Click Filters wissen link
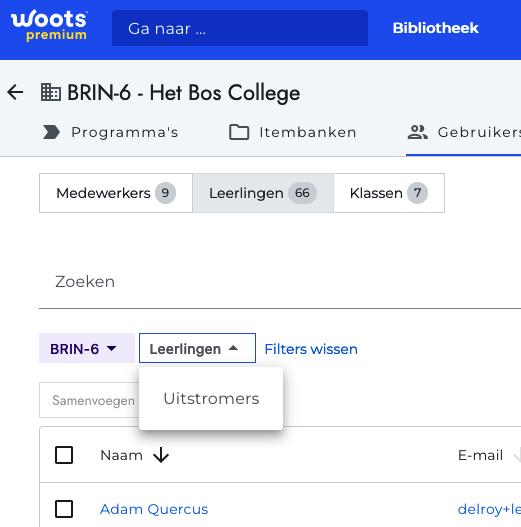 [x=311, y=349]
